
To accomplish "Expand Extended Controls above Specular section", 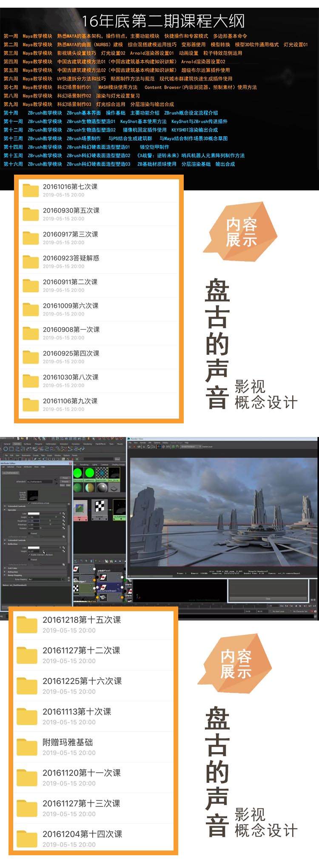I will 5,506.
